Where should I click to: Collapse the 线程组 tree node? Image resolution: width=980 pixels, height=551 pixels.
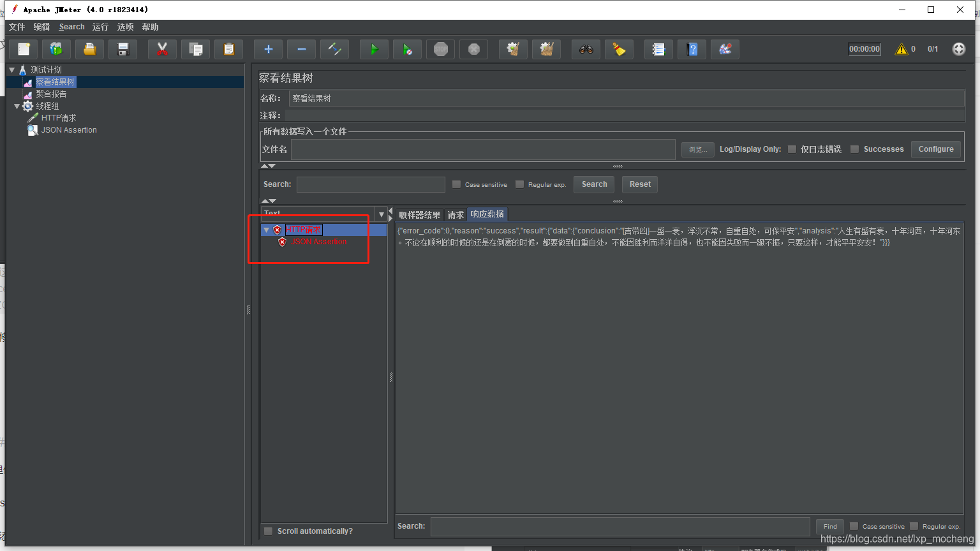[17, 106]
